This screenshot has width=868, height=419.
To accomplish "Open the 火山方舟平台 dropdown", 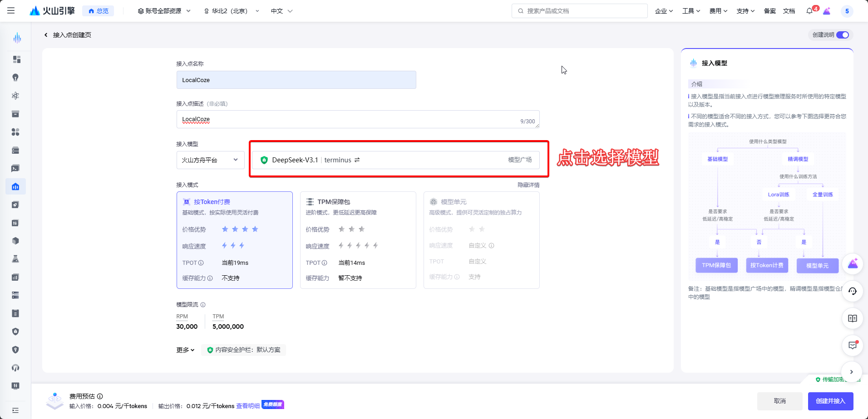I will point(210,160).
